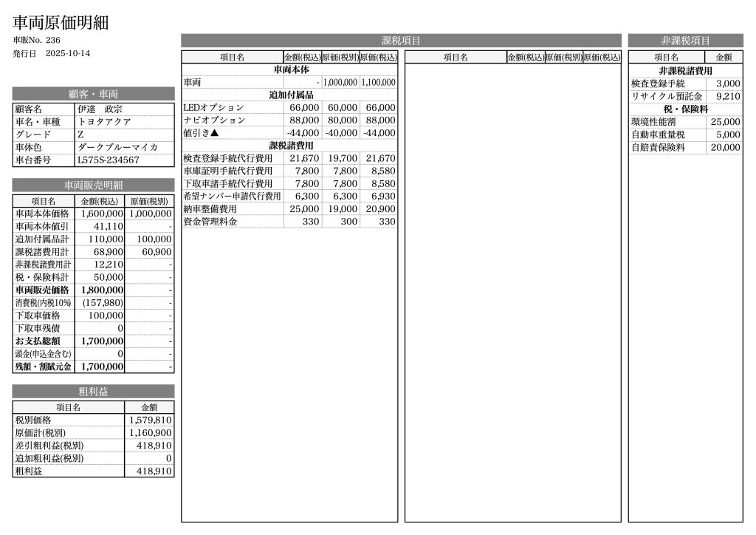756x535 pixels.
Task: Click the ナビオプション item row label
Action: pos(213,120)
